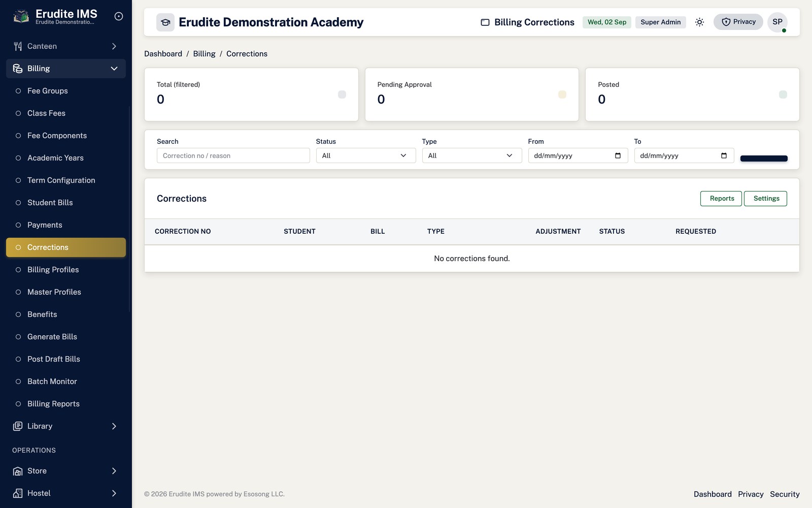Open Batch Monitor menu item

(66, 382)
